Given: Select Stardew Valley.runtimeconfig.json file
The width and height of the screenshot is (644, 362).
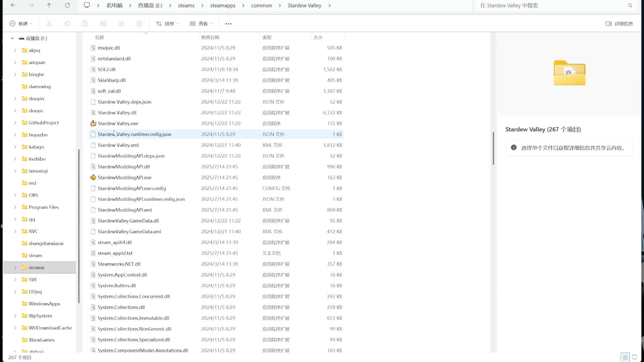Looking at the screenshot, I should pyautogui.click(x=217, y=134).
